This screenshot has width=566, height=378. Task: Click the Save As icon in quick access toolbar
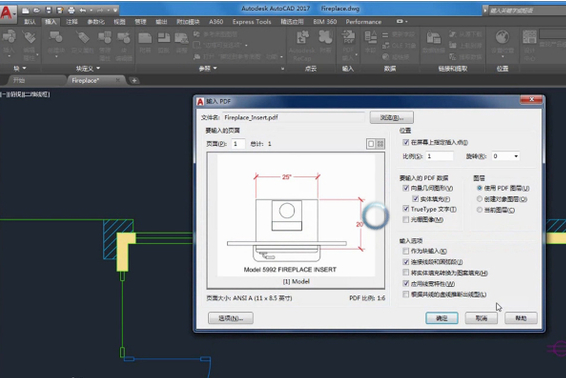click(60, 10)
